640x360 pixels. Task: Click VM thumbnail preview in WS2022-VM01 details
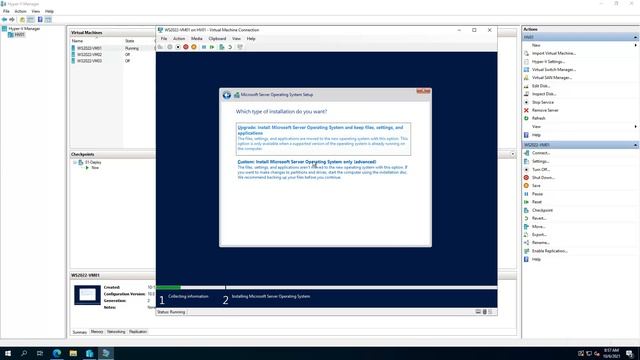87,295
